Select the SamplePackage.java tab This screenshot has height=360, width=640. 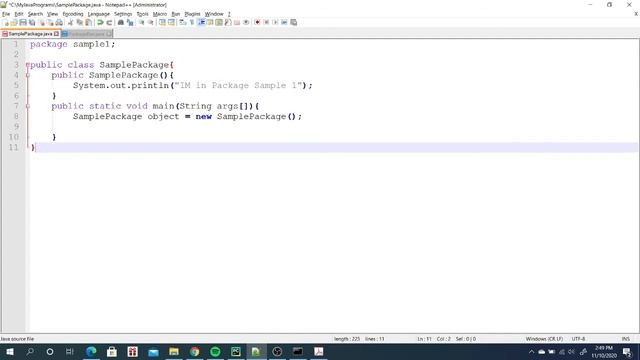30,34
